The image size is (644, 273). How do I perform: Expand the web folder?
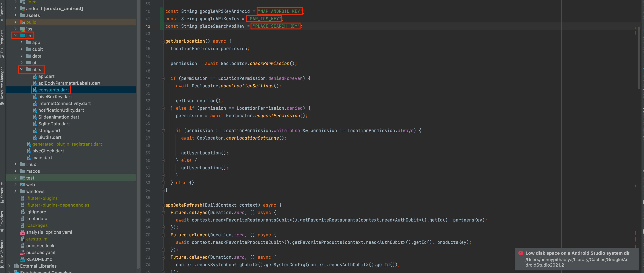coord(16,184)
